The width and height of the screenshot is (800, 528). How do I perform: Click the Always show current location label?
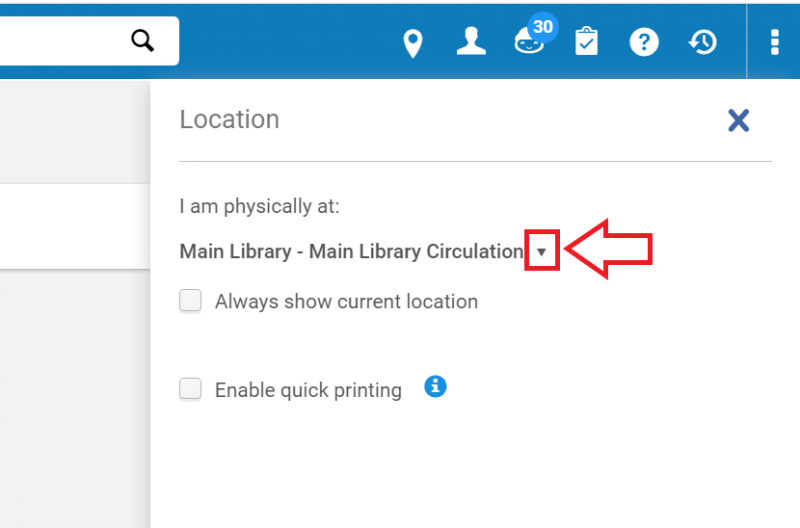pyautogui.click(x=346, y=301)
